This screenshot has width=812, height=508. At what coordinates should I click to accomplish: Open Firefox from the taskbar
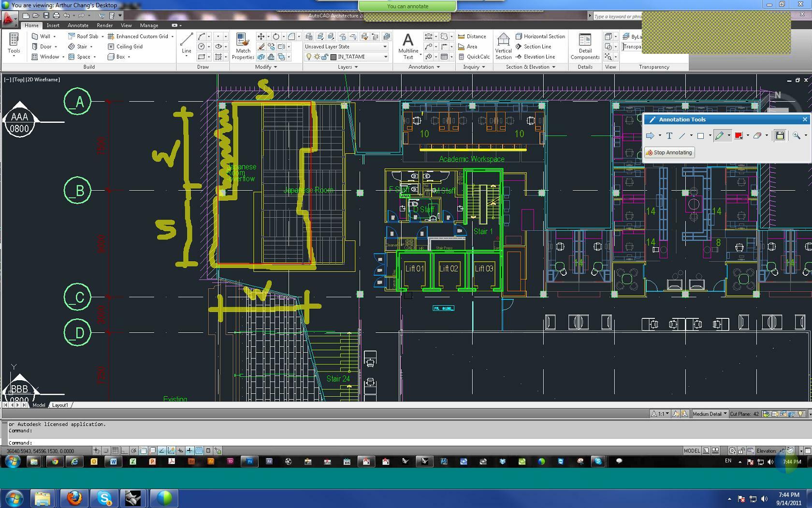tap(74, 498)
